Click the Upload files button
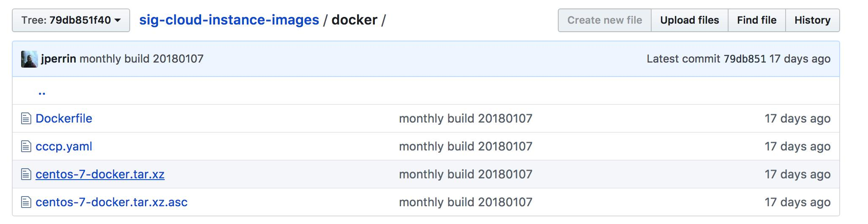 coord(689,20)
